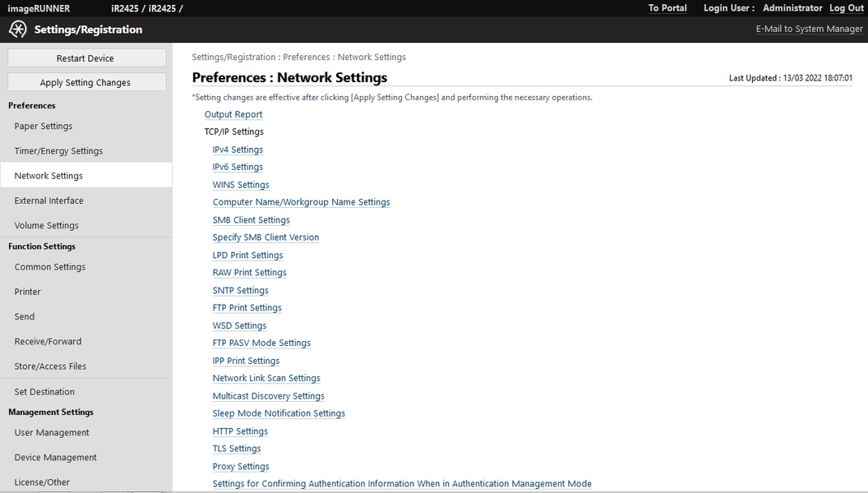Open User Management settings
Viewport: 868px width, 493px height.
(52, 433)
